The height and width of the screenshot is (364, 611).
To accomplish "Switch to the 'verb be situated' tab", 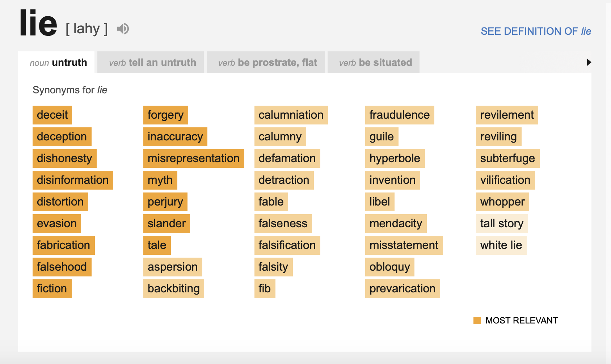I will (375, 63).
